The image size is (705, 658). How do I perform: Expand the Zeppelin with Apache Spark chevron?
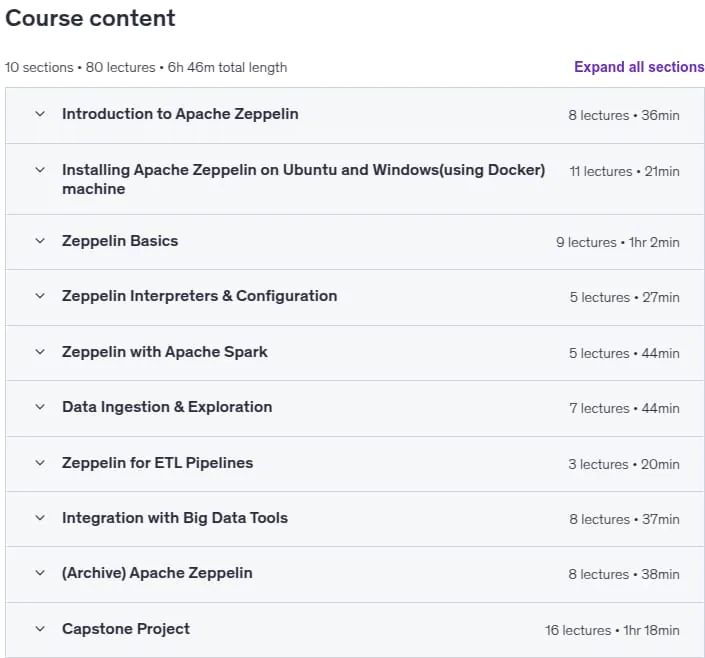pos(40,352)
